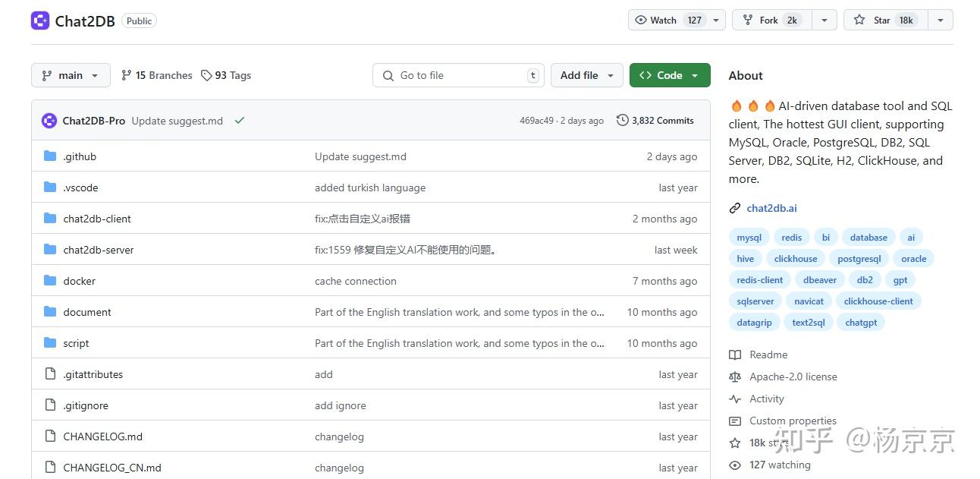Click the Watch eye icon
The image size is (980, 479).
pyautogui.click(x=641, y=20)
